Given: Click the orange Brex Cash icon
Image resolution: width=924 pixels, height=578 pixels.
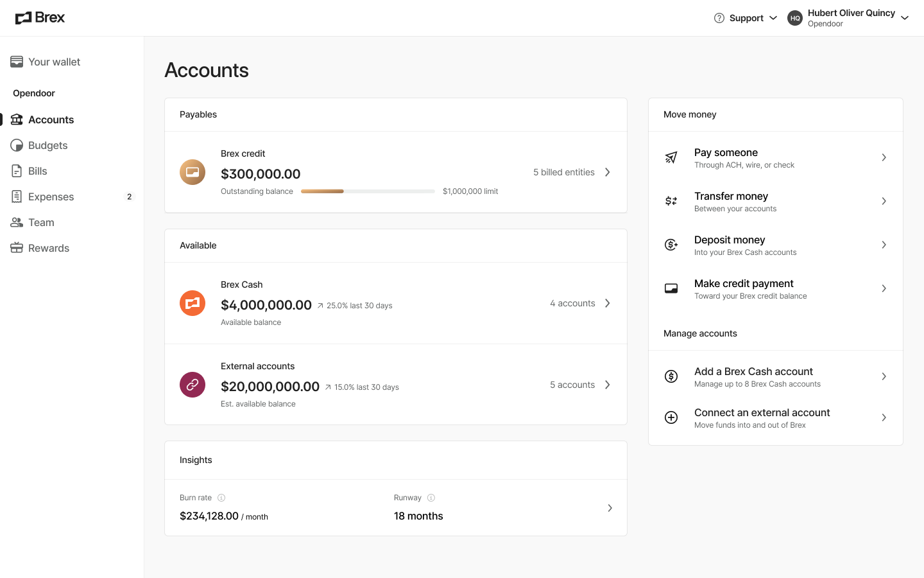Looking at the screenshot, I should tap(193, 303).
